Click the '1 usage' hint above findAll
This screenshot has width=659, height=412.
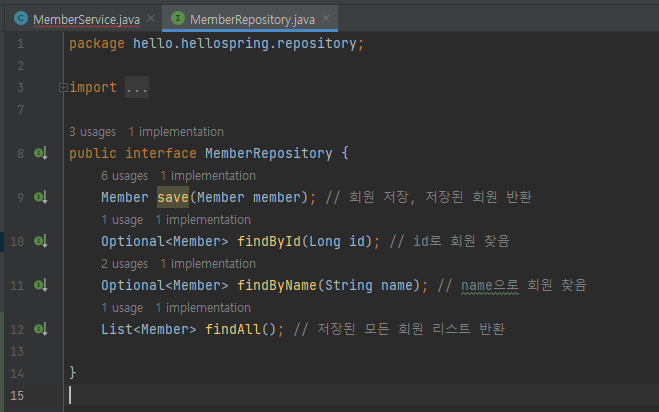coord(122,308)
